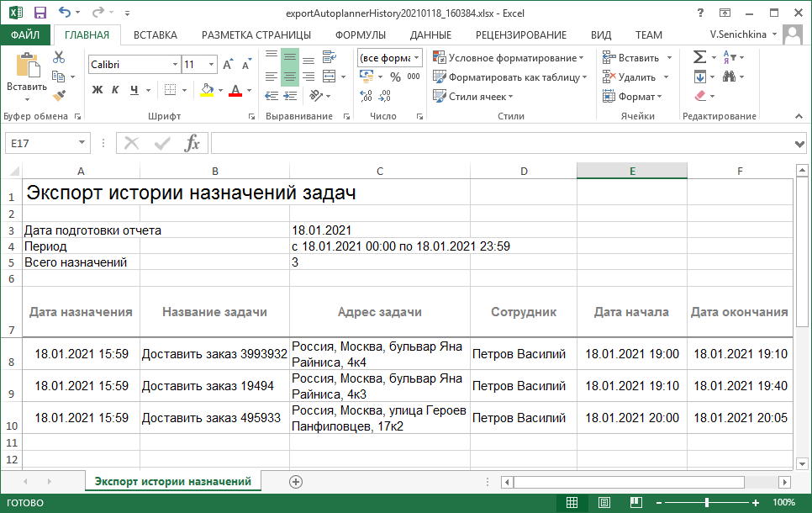Click the Cut scissors icon

(59, 57)
